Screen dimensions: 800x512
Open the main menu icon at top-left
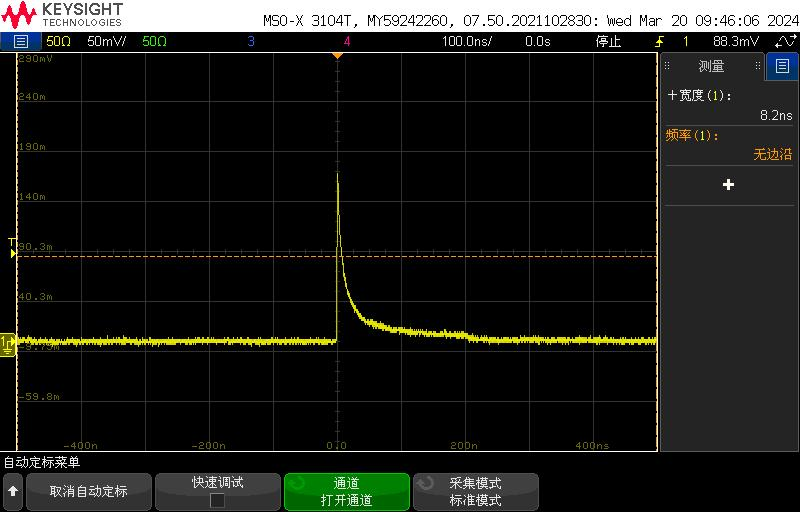20,41
